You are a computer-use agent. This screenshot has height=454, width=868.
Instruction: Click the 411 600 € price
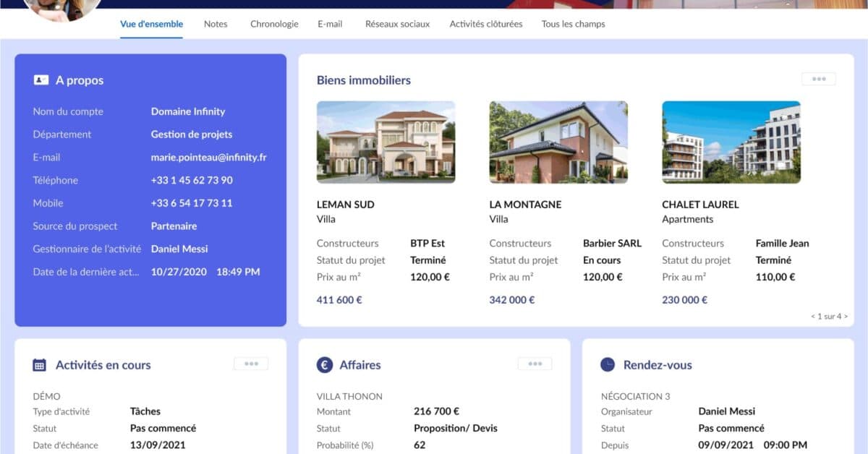pos(339,300)
